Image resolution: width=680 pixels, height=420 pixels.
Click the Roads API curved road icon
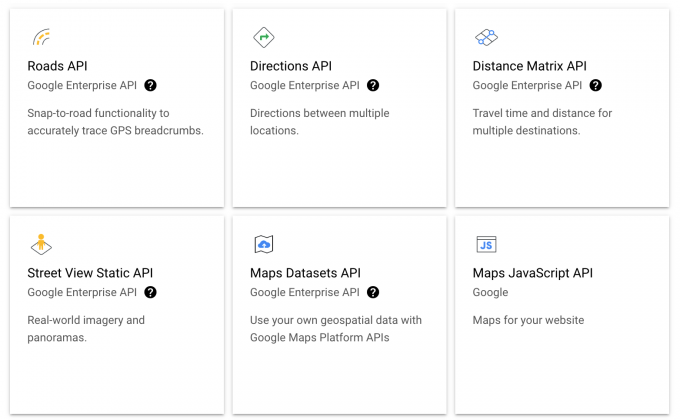[x=42, y=37]
